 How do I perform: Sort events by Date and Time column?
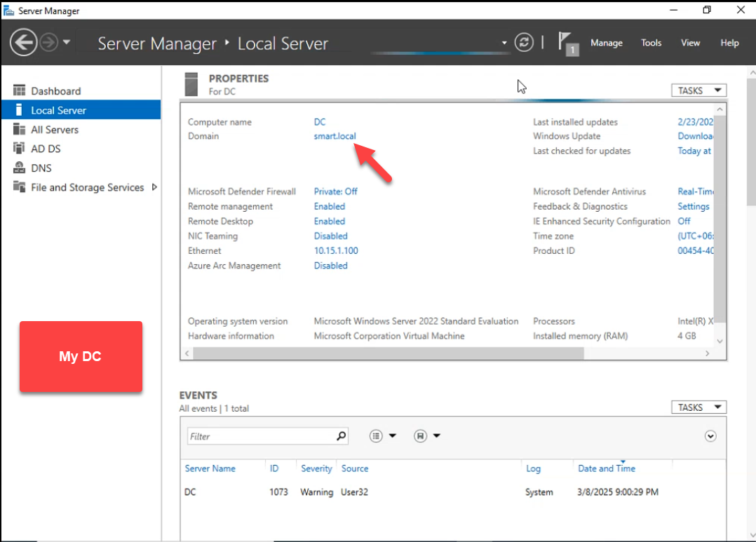click(607, 468)
